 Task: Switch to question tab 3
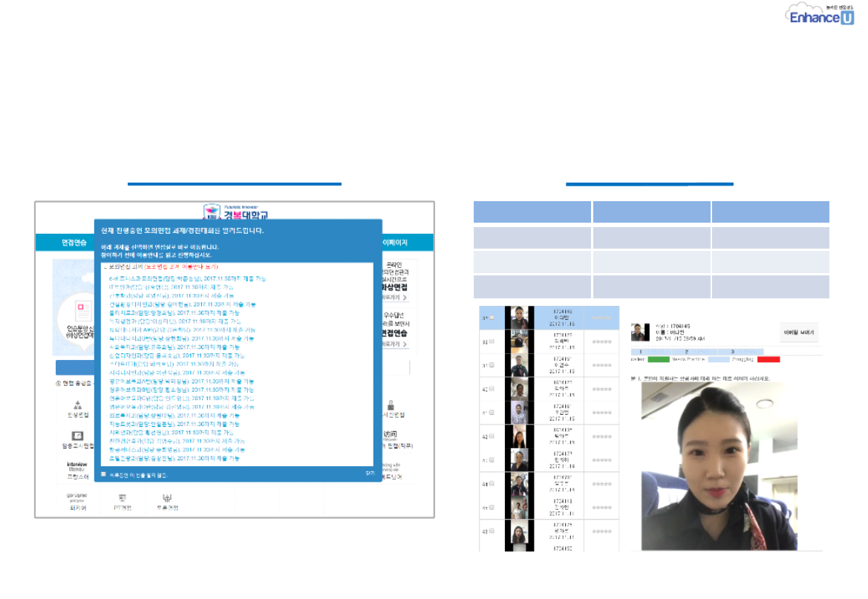click(732, 352)
